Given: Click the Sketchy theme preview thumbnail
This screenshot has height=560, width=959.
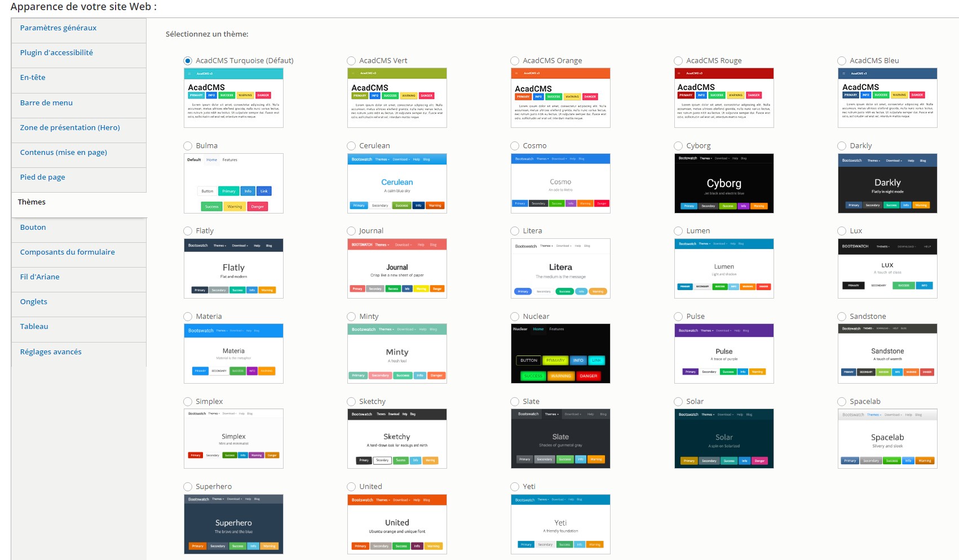Looking at the screenshot, I should (397, 438).
